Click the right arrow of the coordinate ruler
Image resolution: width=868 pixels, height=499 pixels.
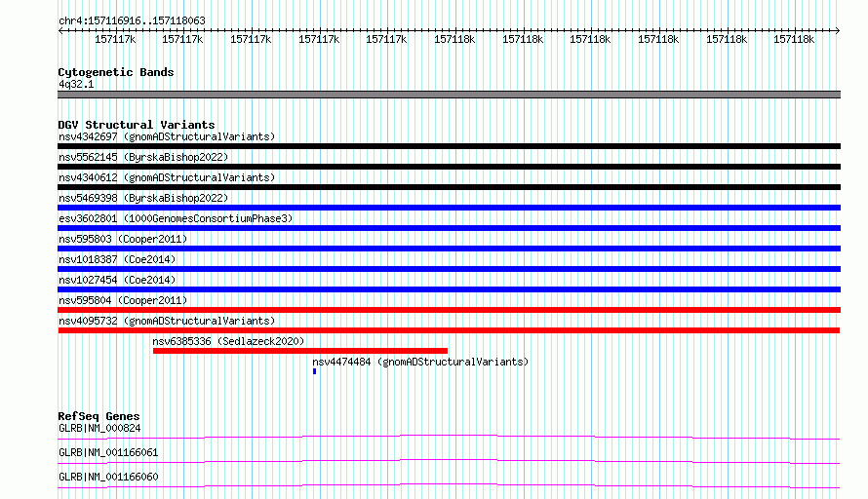tap(838, 31)
